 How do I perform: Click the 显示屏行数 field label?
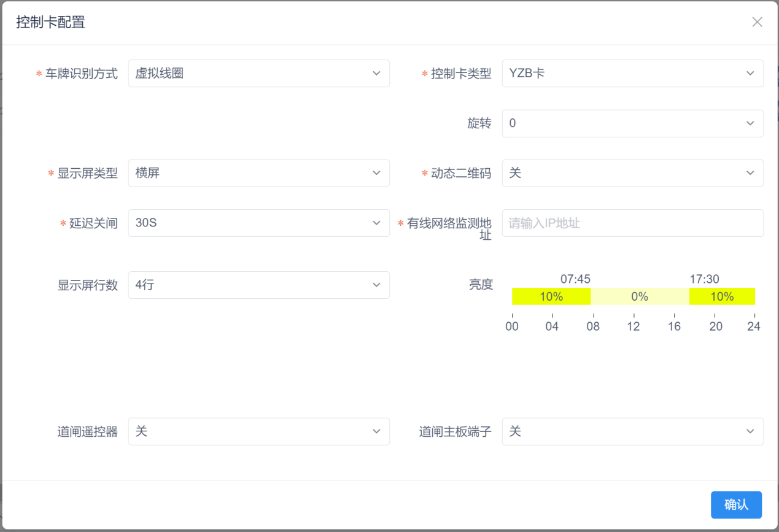[x=88, y=285]
